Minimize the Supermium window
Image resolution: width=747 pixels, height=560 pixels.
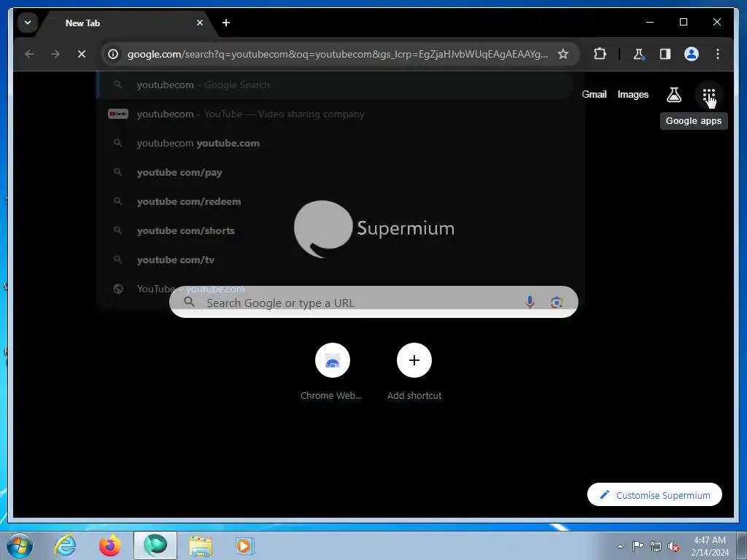coord(650,22)
